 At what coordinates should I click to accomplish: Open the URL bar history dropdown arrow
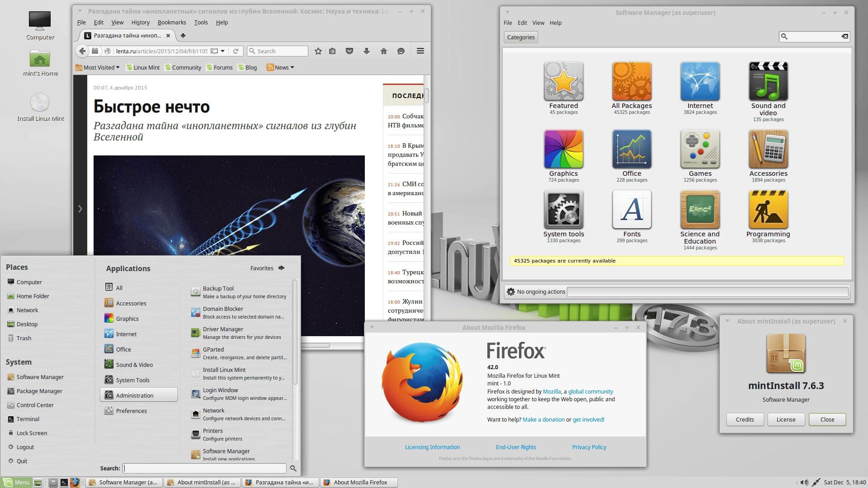[222, 51]
